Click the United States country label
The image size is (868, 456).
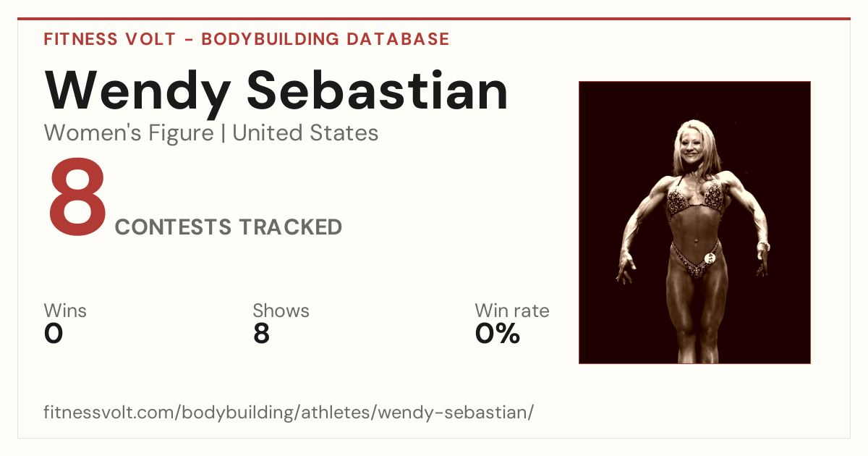pyautogui.click(x=305, y=133)
